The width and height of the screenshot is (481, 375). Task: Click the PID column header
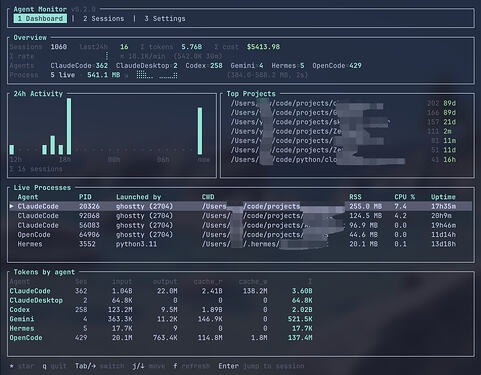(x=85, y=197)
